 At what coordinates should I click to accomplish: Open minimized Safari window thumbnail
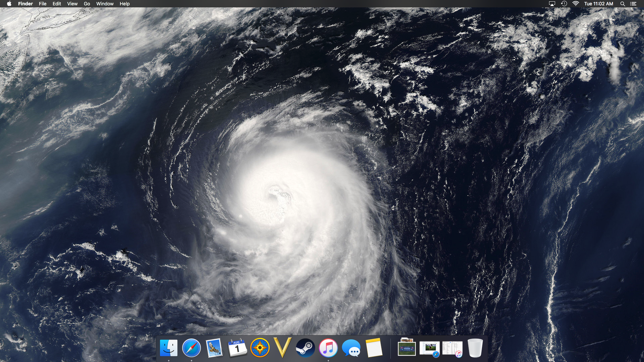click(430, 348)
